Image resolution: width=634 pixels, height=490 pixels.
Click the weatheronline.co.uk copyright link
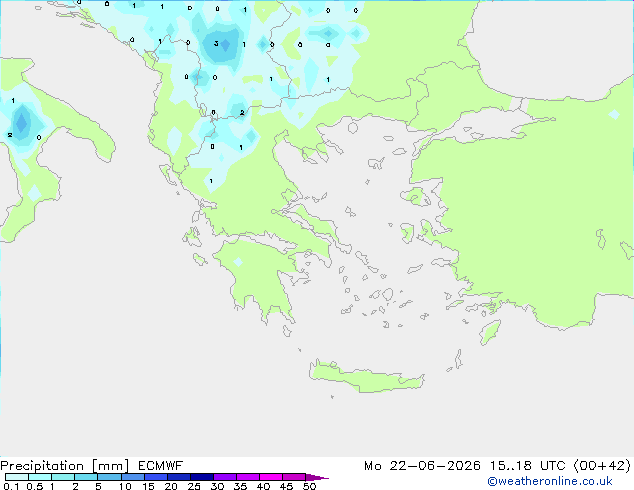550,481
